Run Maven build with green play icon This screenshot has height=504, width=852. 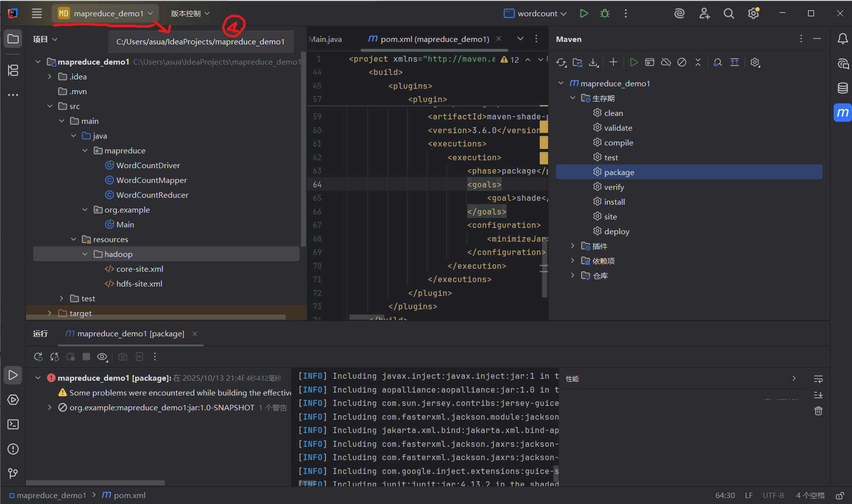pyautogui.click(x=634, y=62)
